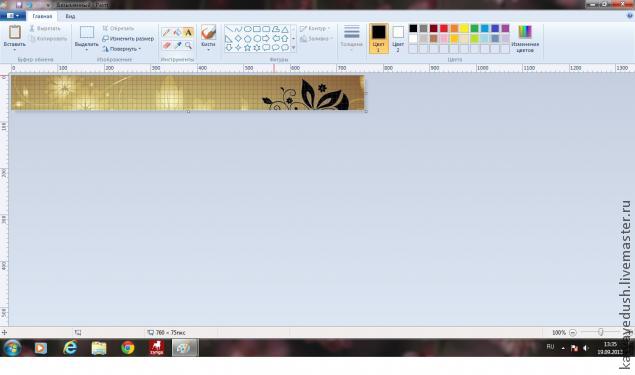Pick the Eraser tool

[x=166, y=45]
